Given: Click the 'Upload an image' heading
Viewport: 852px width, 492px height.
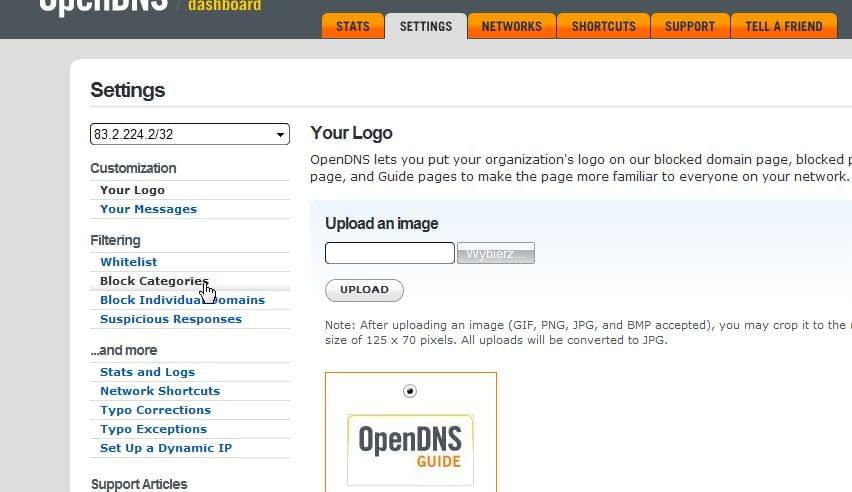Looking at the screenshot, I should tap(381, 223).
